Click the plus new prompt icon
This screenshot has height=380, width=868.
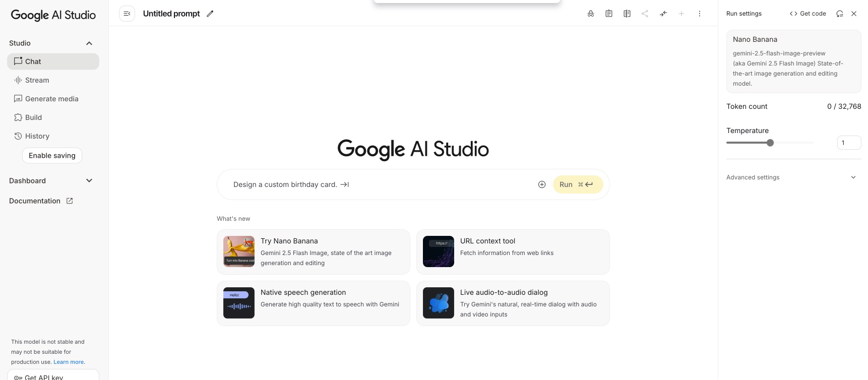click(681, 14)
